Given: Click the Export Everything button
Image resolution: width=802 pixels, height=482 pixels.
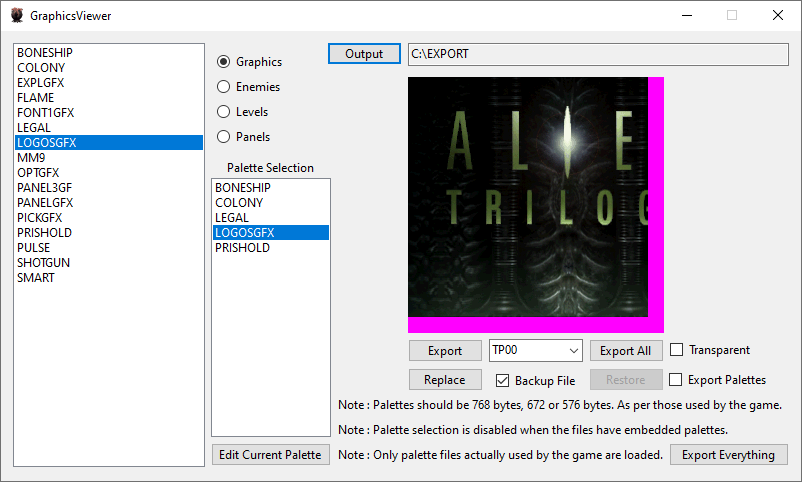Looking at the screenshot, I should [728, 455].
